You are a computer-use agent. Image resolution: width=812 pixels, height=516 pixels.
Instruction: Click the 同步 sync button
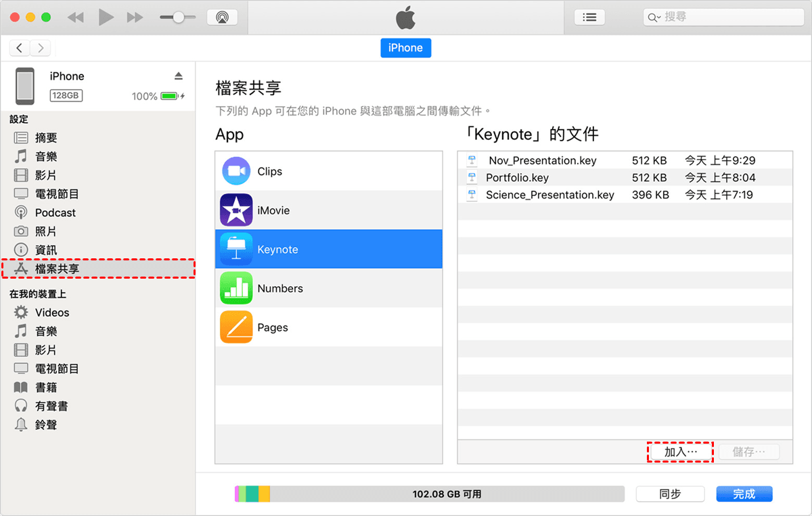point(670,494)
